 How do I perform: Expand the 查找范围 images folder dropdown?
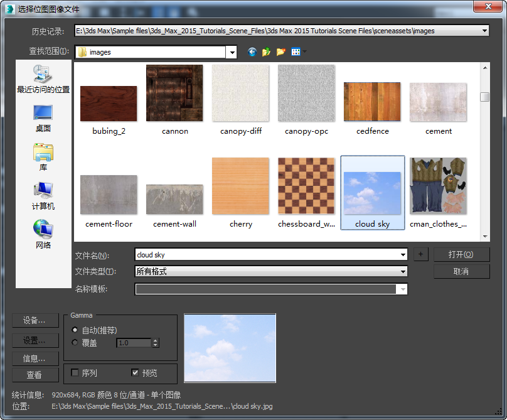[x=232, y=52]
